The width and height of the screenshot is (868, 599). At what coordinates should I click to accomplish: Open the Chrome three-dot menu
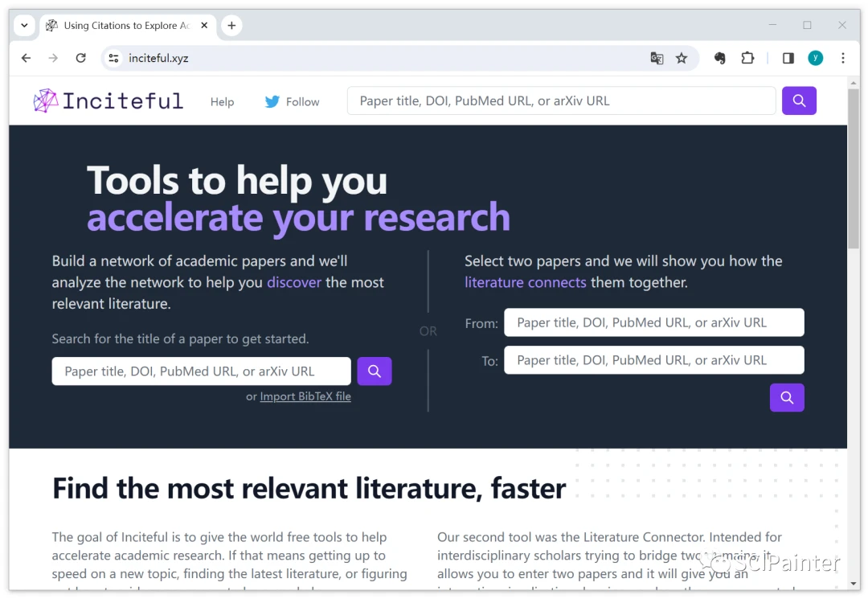[x=842, y=58]
